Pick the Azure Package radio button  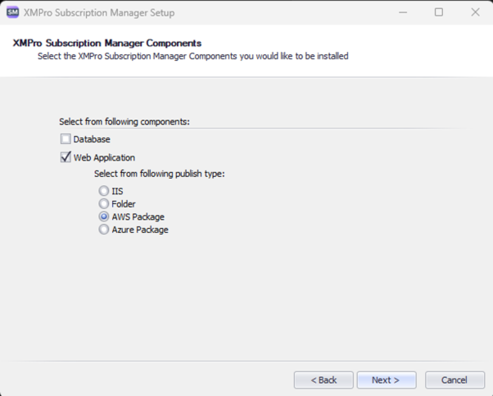[x=104, y=229]
